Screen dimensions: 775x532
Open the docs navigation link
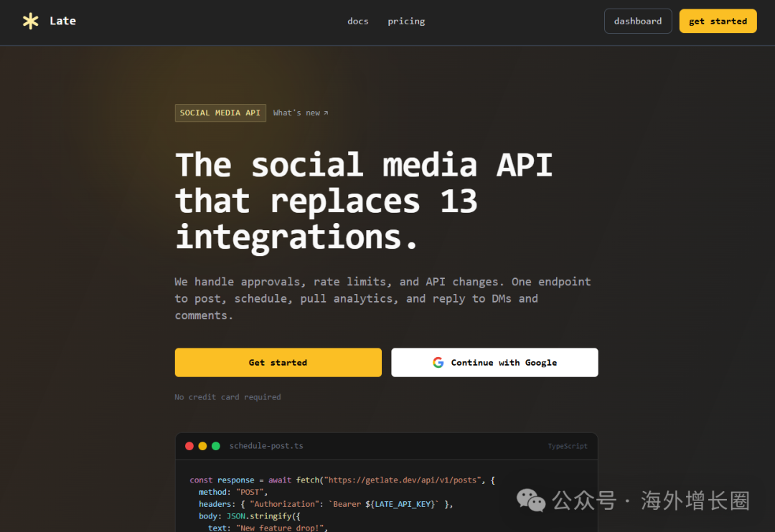click(x=358, y=22)
